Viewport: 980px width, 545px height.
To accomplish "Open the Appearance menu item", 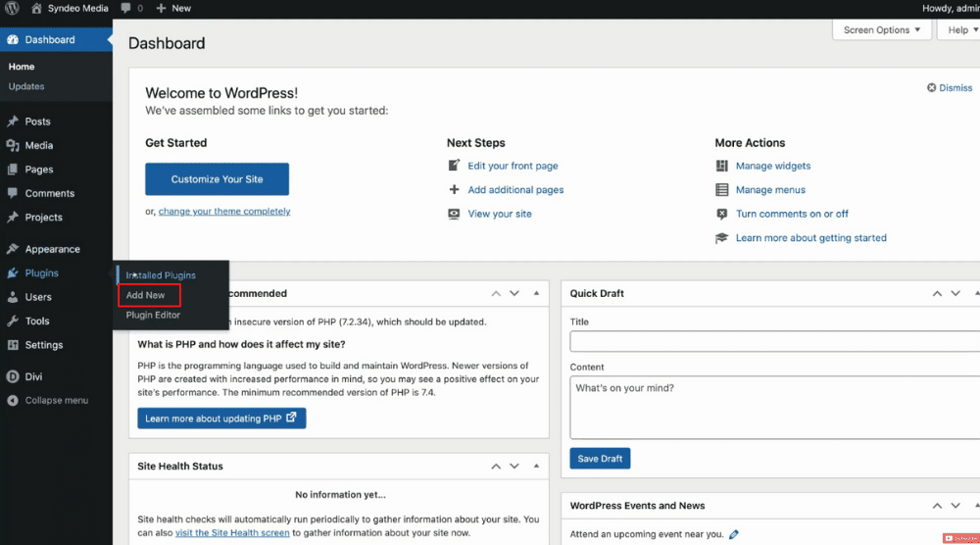I will (53, 249).
